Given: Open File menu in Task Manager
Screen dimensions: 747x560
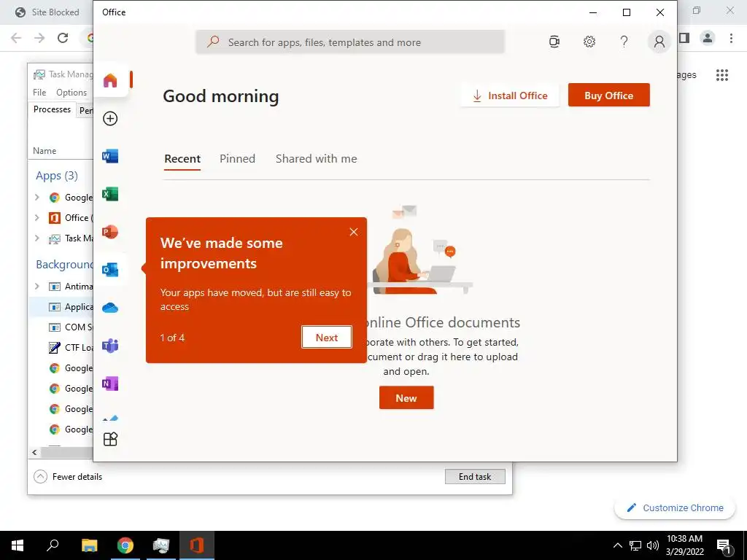Looking at the screenshot, I should click(39, 93).
